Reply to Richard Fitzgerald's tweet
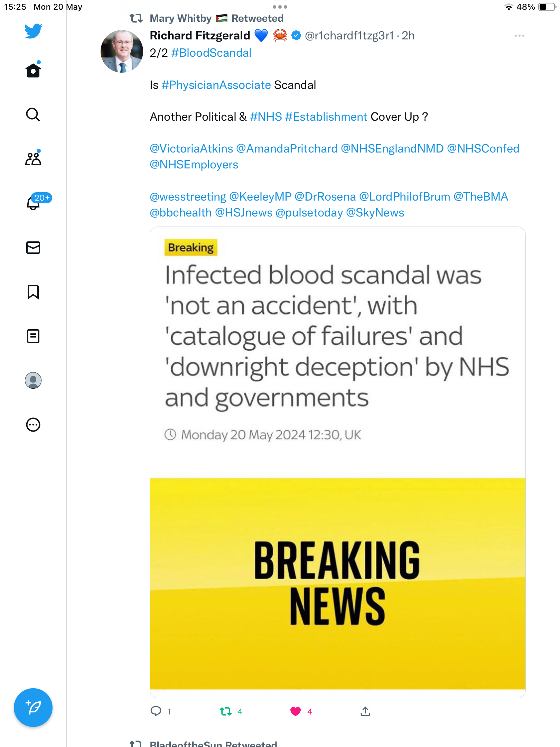 pyautogui.click(x=156, y=711)
